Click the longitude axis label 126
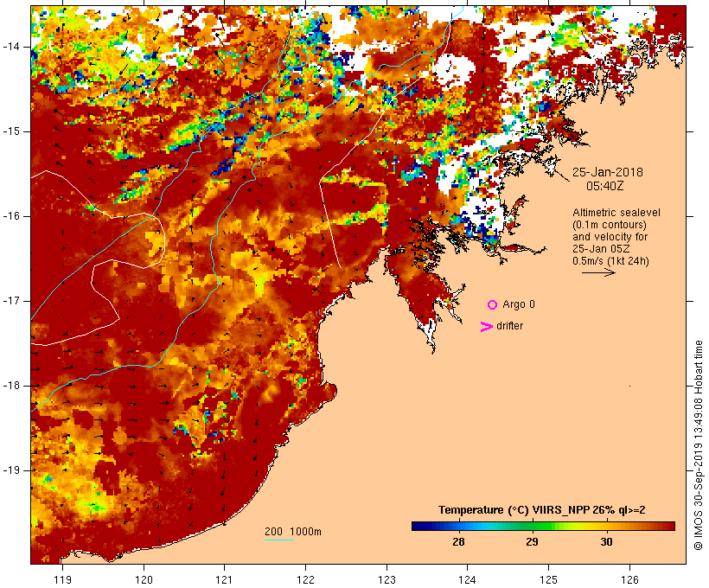Screen dimensions: 709x588 point(629,579)
